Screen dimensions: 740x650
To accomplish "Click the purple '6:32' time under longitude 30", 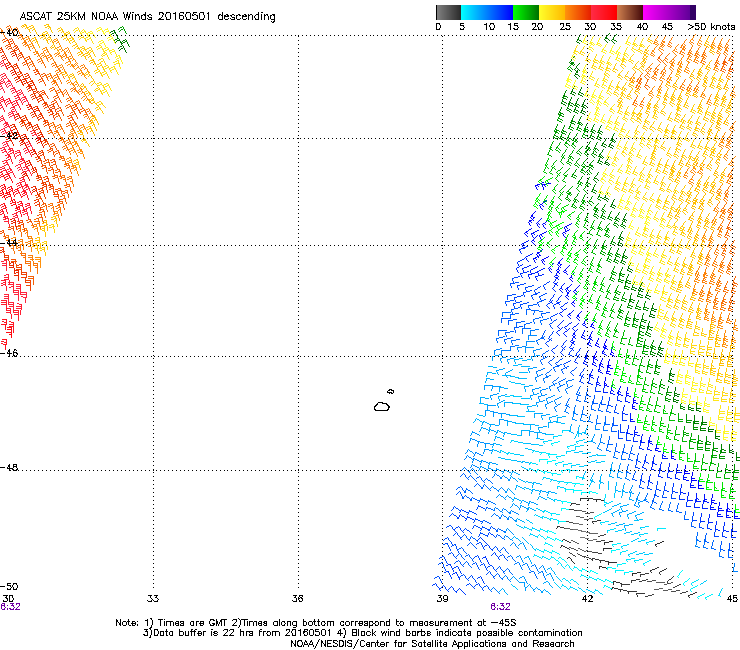I will click(x=10, y=607).
